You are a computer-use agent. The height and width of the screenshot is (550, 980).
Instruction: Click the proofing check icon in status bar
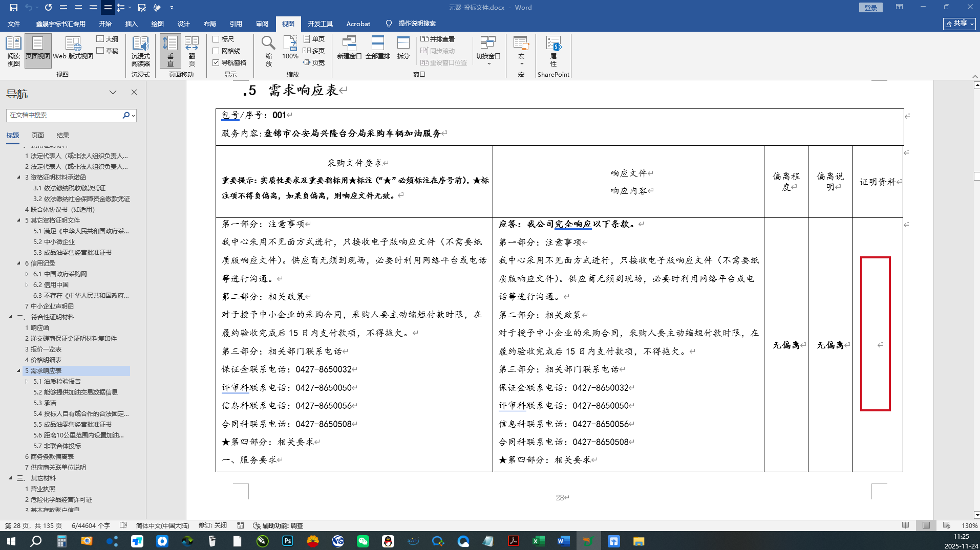[x=123, y=525]
